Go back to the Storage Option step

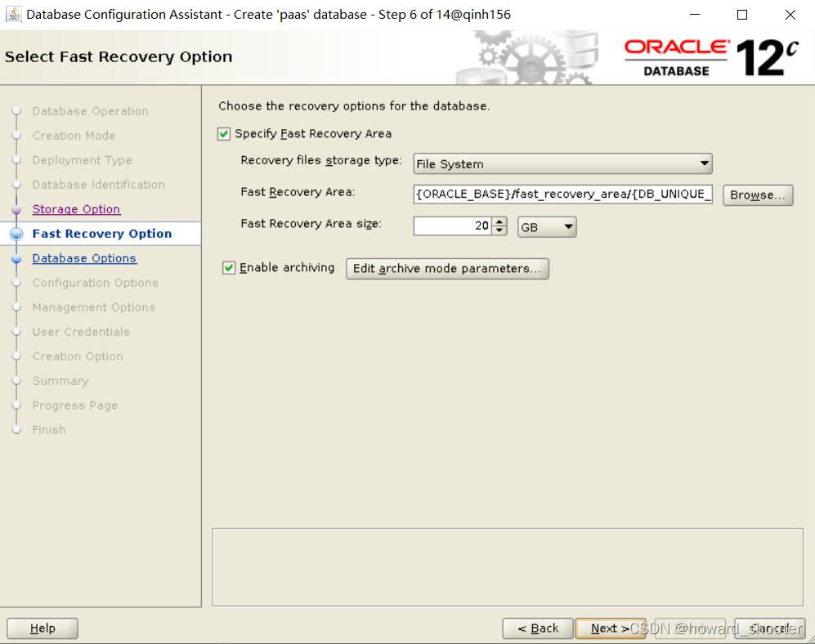(76, 208)
